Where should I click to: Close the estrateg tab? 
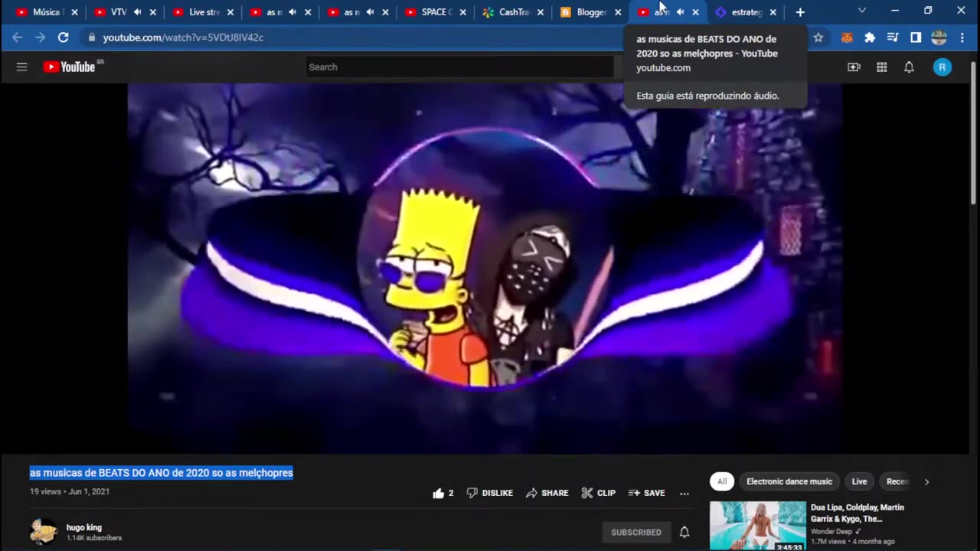click(x=773, y=12)
